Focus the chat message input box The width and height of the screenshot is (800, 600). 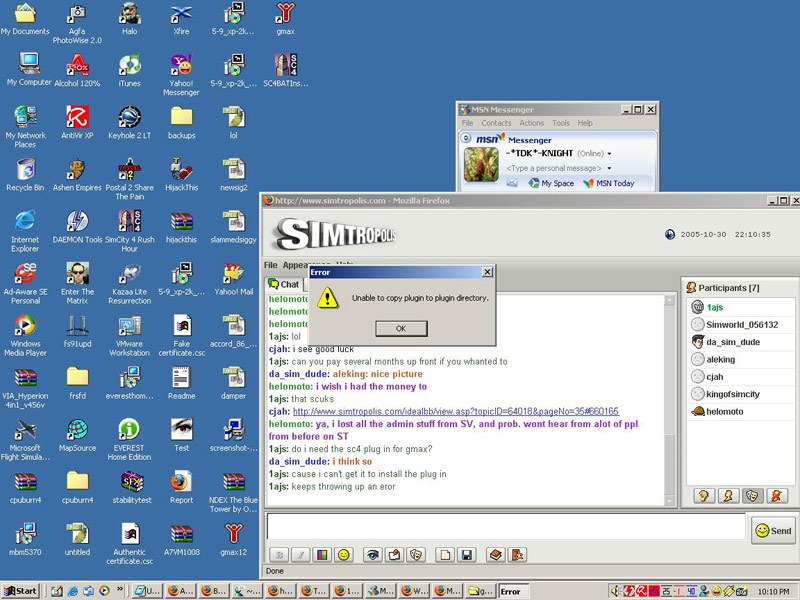click(x=506, y=526)
